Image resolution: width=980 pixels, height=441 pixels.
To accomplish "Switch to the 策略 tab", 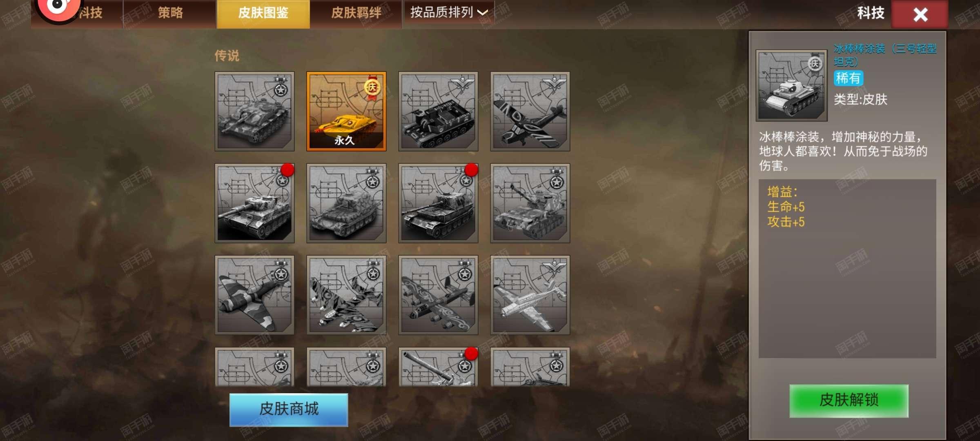I will [x=170, y=13].
